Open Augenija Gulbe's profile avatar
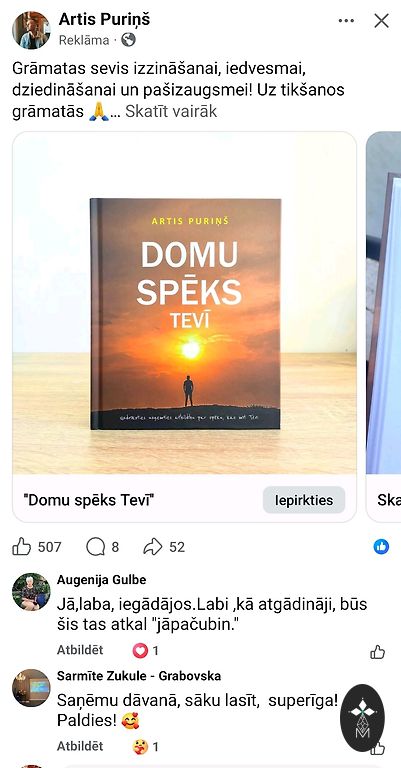Image resolution: width=401 pixels, height=768 pixels. (x=31, y=592)
